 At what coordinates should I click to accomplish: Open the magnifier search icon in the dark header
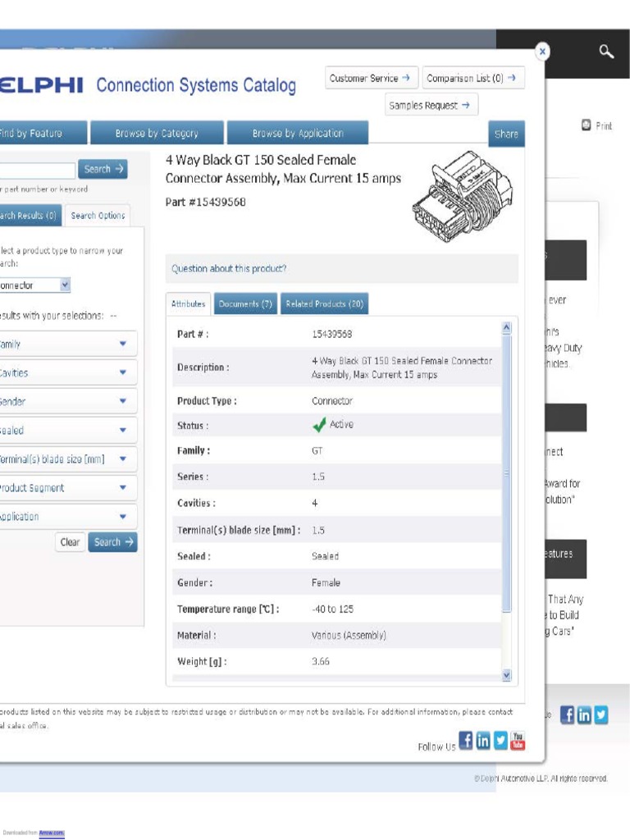tap(606, 52)
